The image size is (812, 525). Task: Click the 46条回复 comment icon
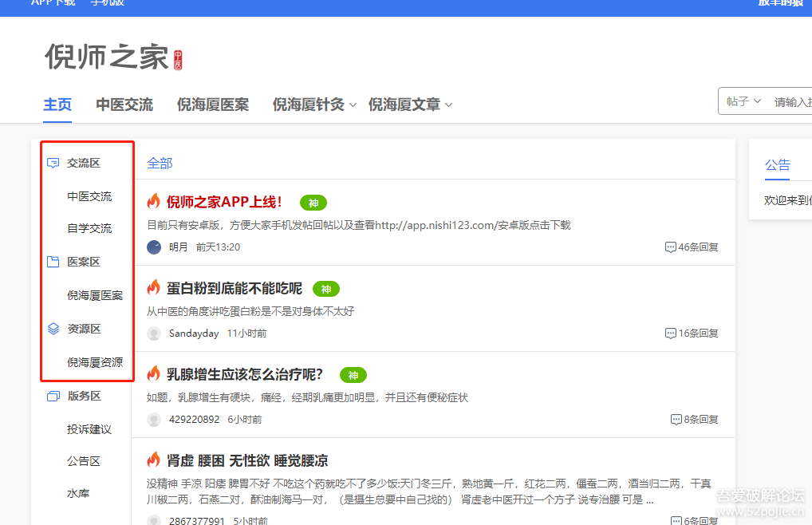tap(670, 247)
